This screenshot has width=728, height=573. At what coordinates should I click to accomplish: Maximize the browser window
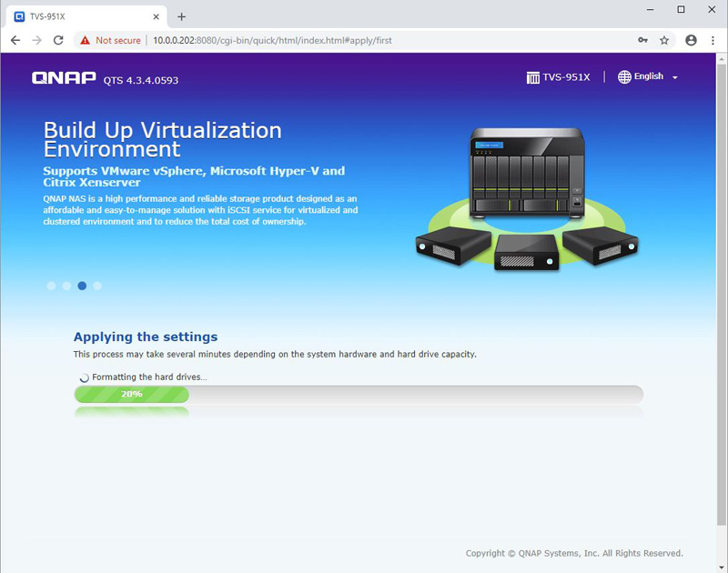coord(681,9)
